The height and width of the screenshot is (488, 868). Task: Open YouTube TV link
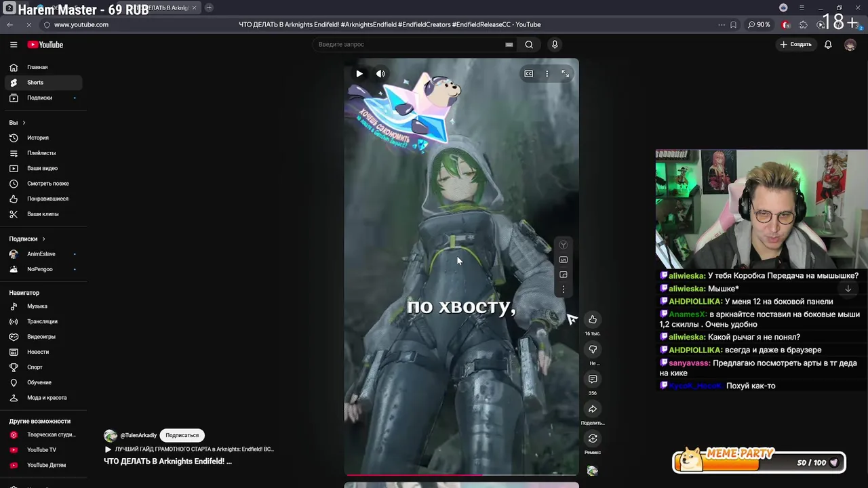[x=43, y=450]
